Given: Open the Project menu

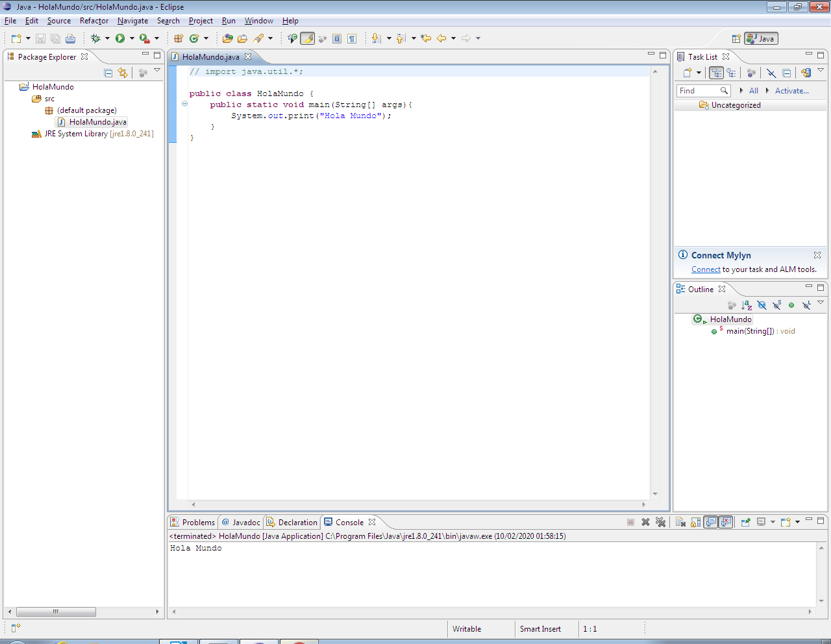Looking at the screenshot, I should pyautogui.click(x=201, y=21).
